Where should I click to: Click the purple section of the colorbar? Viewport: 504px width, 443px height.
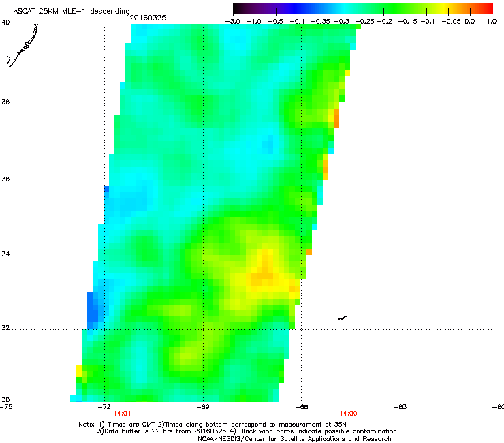[270, 9]
